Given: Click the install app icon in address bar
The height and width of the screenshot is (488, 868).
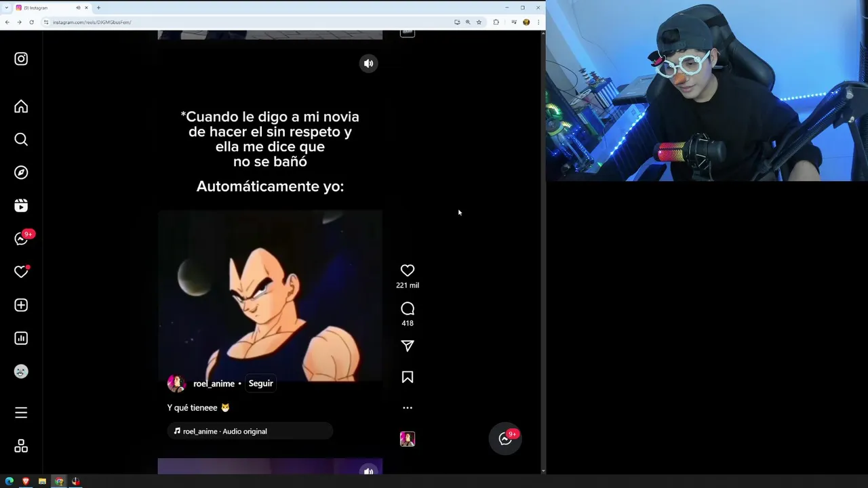Looking at the screenshot, I should click(x=457, y=22).
